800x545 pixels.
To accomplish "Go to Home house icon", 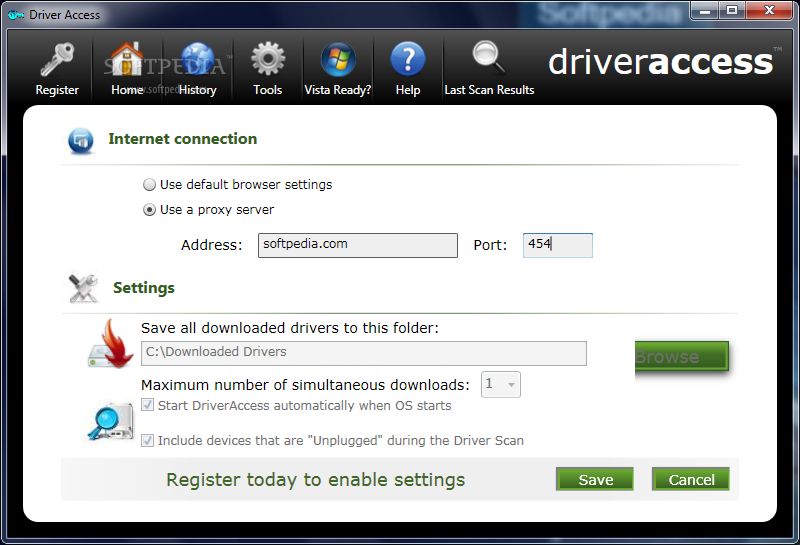I will tap(127, 59).
